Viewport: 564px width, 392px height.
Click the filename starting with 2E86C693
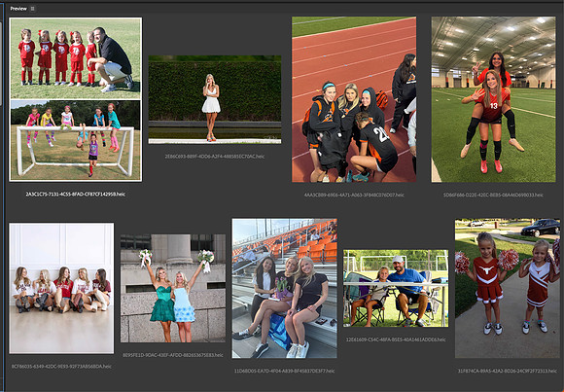pos(215,157)
